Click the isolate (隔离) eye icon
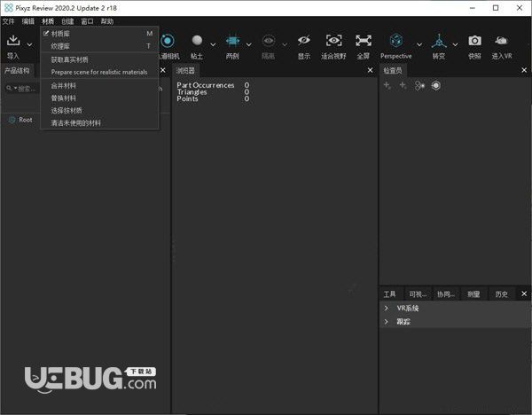Image resolution: width=532 pixels, height=415 pixels. click(x=269, y=41)
